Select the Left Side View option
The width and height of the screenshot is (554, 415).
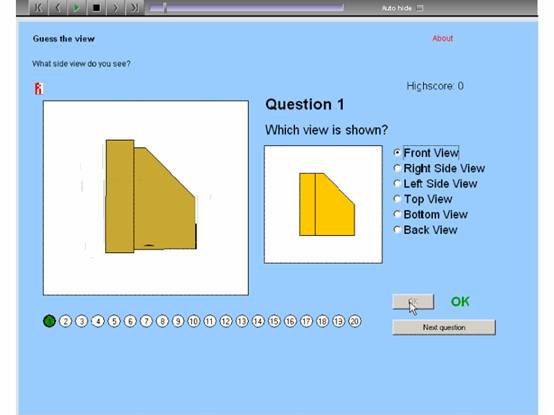pos(436,184)
